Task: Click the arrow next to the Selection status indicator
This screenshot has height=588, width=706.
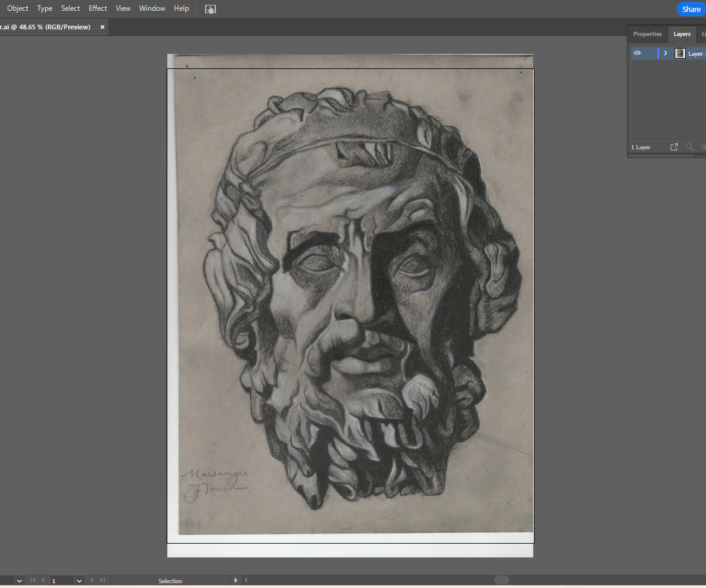Action: [236, 580]
